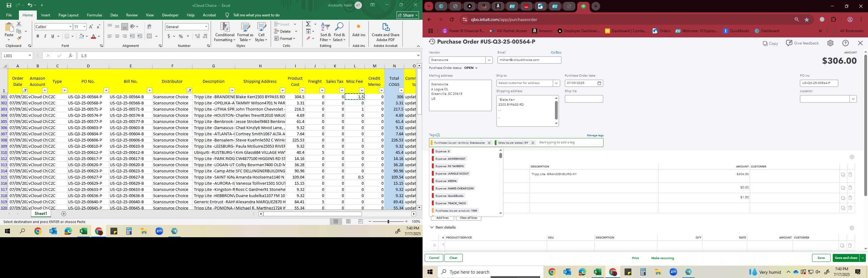Image resolution: width=868 pixels, height=278 pixels.
Task: Click Chrome Extensions puzzle icon
Action: coord(834,19)
